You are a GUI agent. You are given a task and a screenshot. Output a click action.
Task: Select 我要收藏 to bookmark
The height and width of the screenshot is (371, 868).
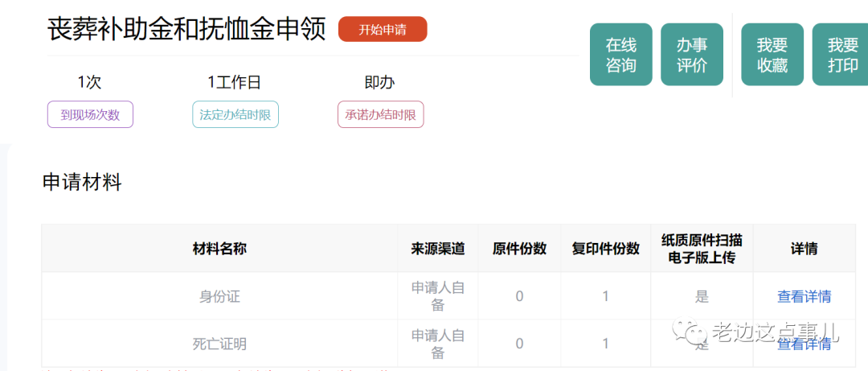tap(772, 55)
